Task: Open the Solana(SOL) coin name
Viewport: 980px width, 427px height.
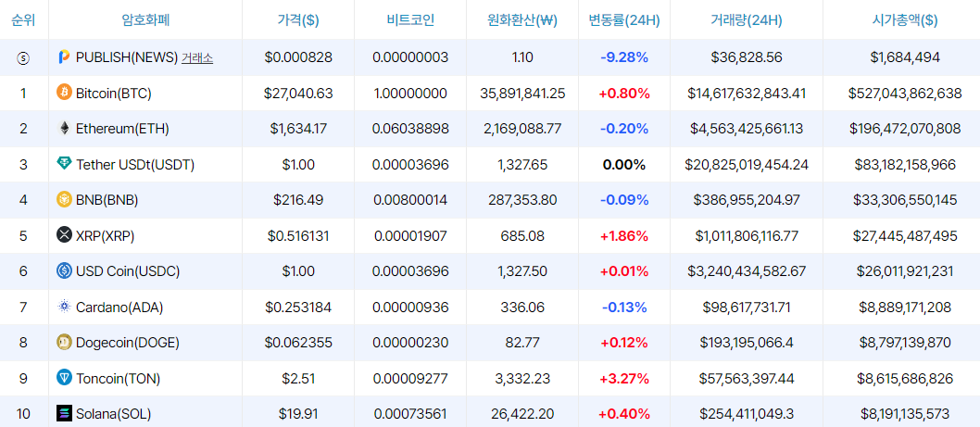Action: click(x=113, y=413)
